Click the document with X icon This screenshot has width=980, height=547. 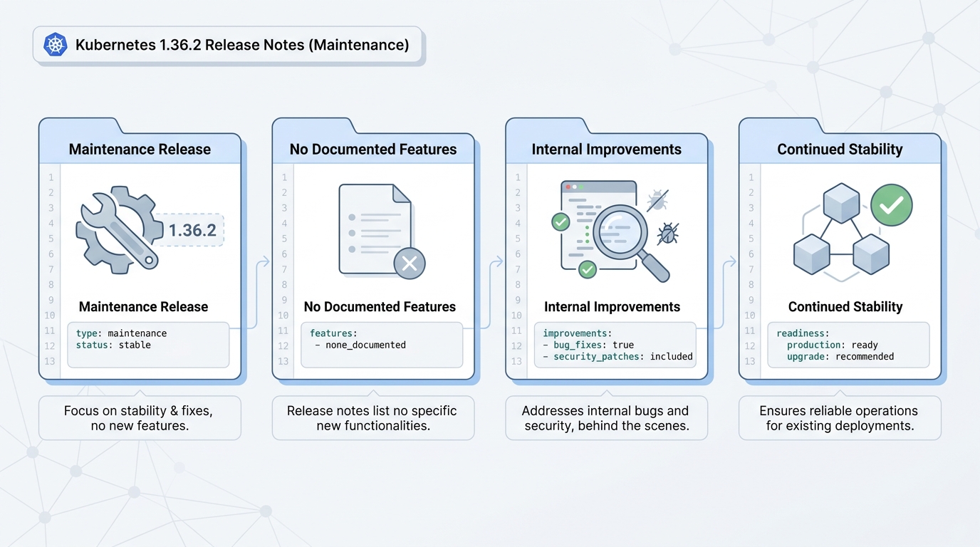(382, 231)
